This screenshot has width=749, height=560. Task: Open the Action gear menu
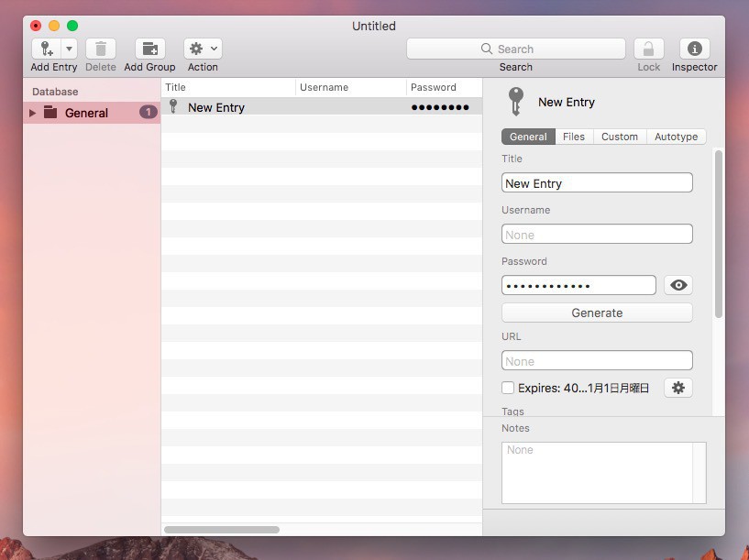tap(203, 49)
